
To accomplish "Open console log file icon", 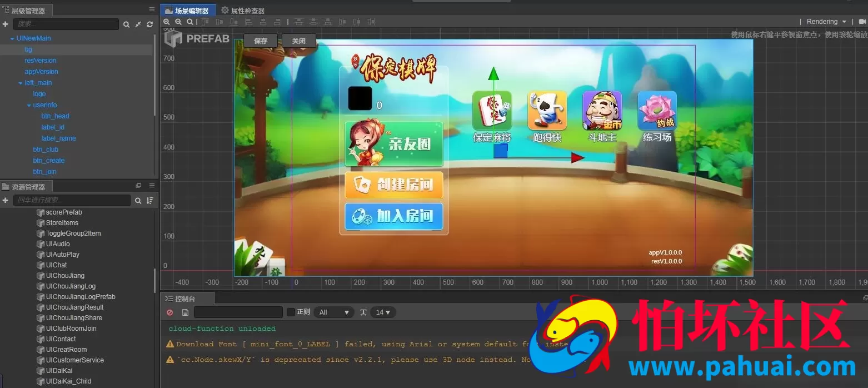I will pos(186,312).
